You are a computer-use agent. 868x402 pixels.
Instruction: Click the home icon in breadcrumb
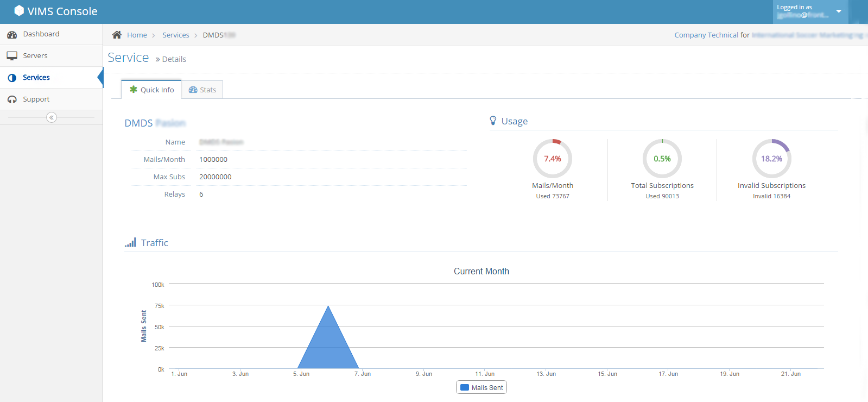[x=117, y=35]
